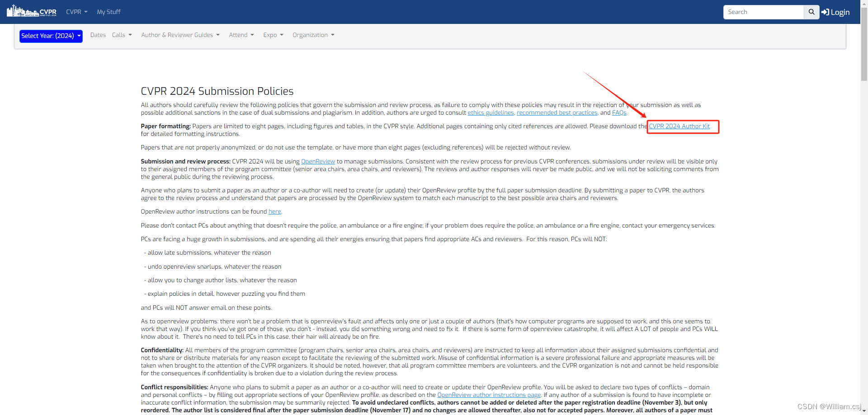Click the CVPR logo in header
Viewport: 868px width, 415px height.
click(32, 11)
